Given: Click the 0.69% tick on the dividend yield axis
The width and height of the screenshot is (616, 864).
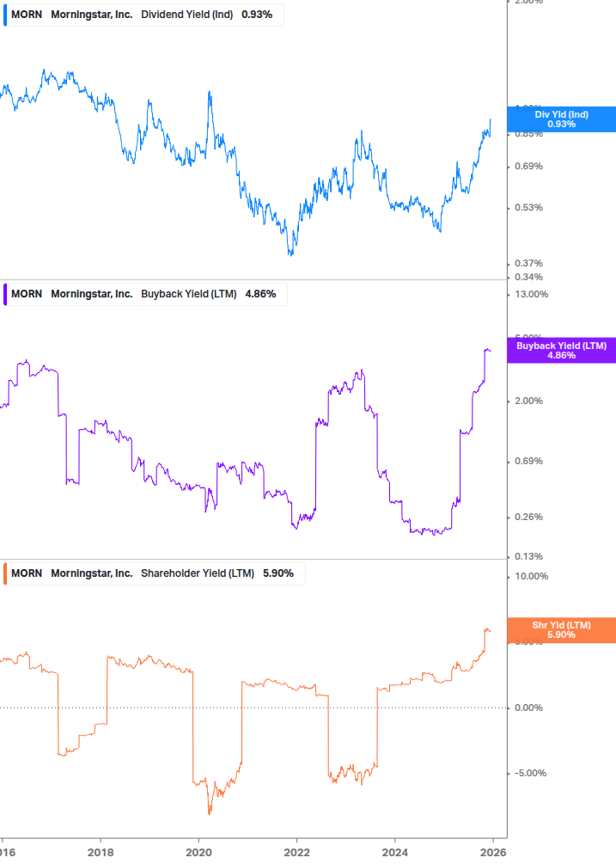Looking at the screenshot, I should [528, 166].
